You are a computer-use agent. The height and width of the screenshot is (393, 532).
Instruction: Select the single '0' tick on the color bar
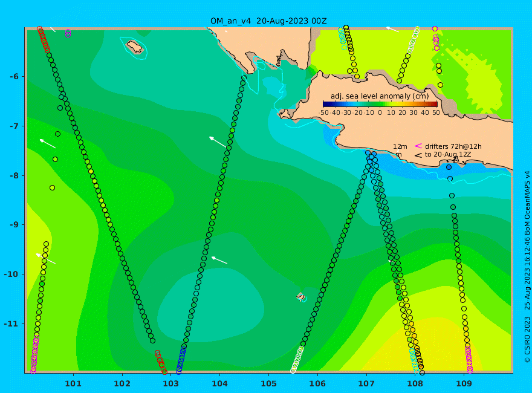click(x=380, y=112)
